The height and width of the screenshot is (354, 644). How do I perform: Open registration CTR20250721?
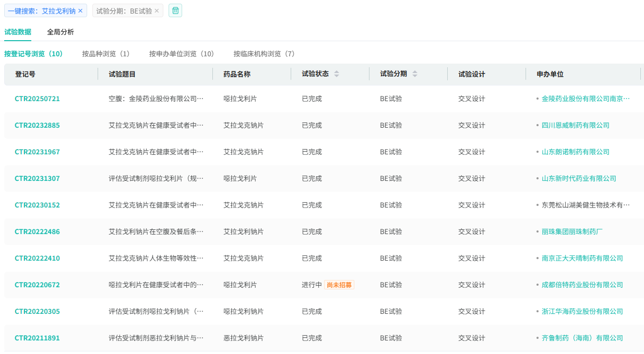[x=37, y=99]
